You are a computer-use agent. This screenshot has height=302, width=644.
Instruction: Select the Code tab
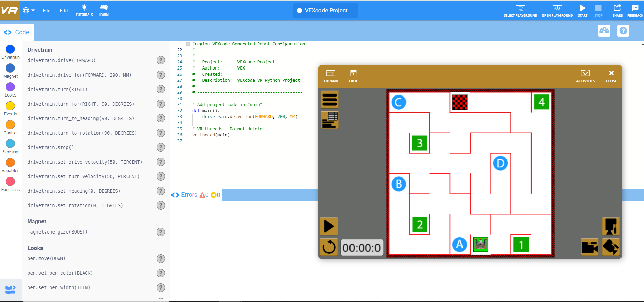click(x=17, y=32)
